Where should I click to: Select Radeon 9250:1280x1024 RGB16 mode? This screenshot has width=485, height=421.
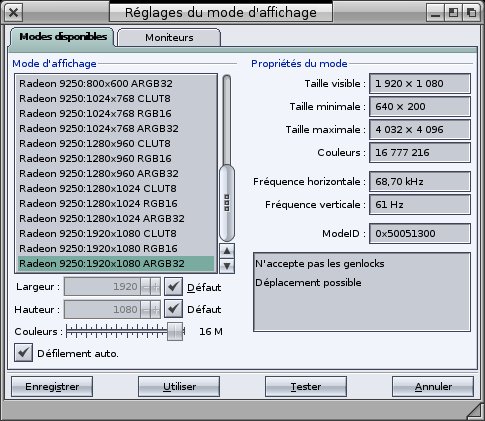tap(116, 203)
